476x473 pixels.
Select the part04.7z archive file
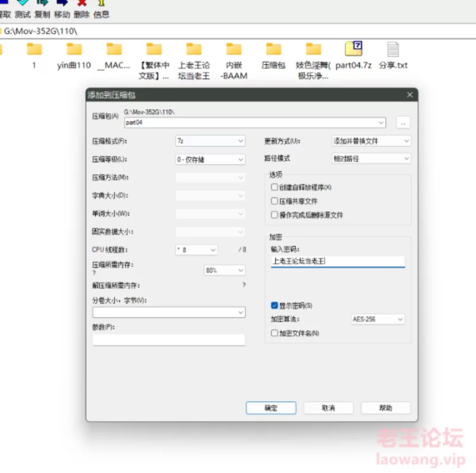pyautogui.click(x=354, y=56)
